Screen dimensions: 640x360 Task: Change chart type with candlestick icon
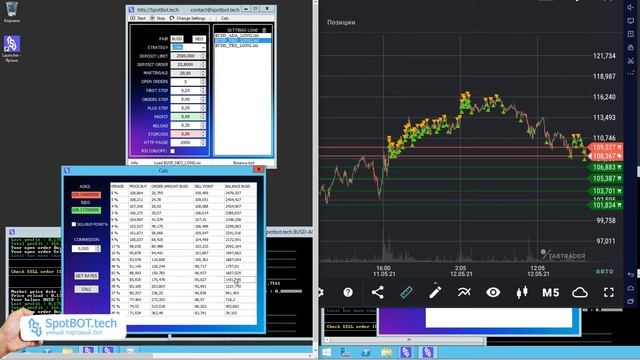(x=522, y=292)
